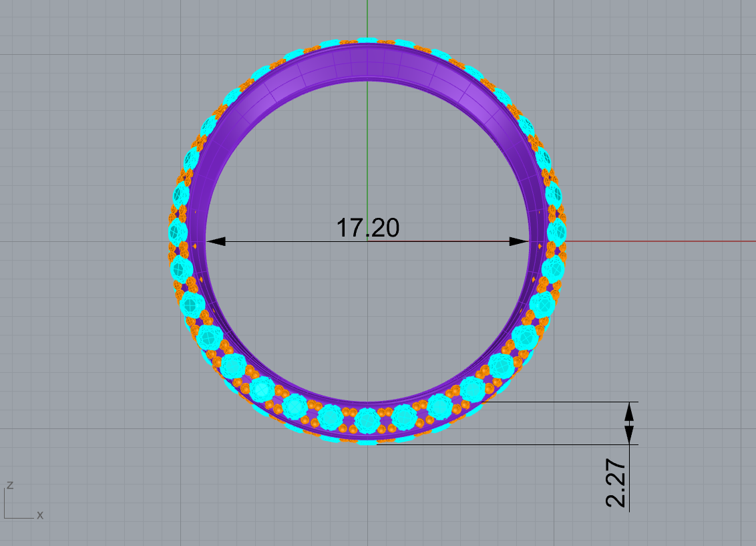Click the Z-X world axes icon

[x=23, y=501]
